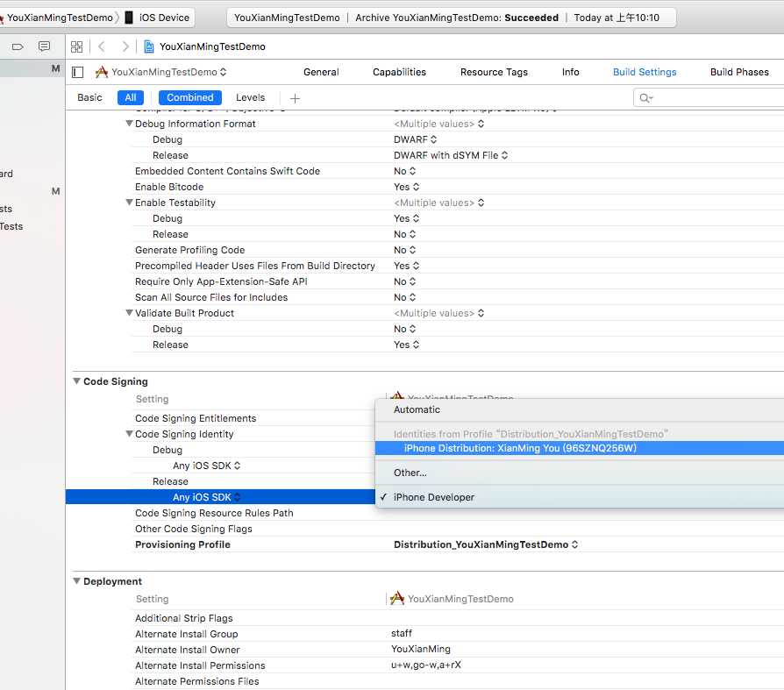Collapse the Code Signing Identity row
The height and width of the screenshot is (690, 784).
click(x=129, y=434)
